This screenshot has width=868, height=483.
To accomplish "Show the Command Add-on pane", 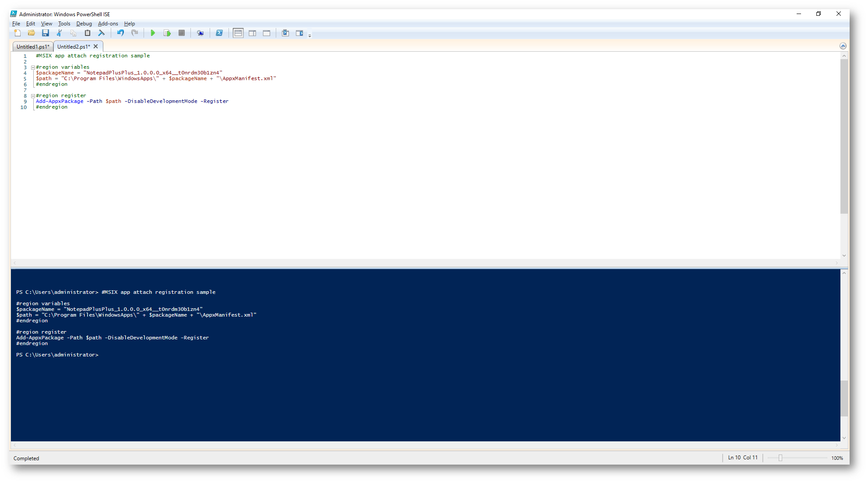I will point(299,33).
